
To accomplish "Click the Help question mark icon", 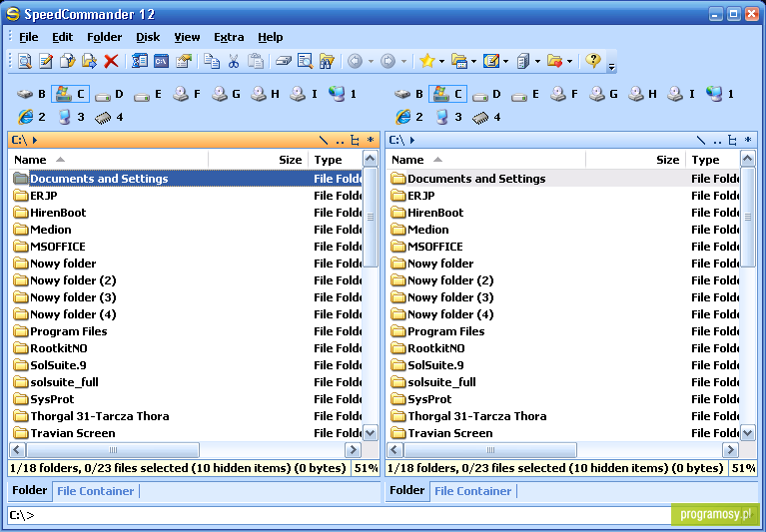I will coord(593,61).
